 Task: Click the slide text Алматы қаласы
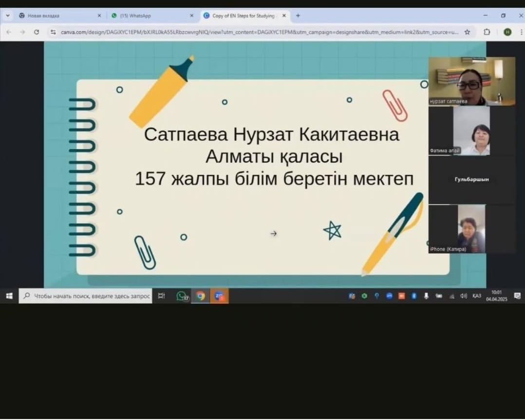(x=274, y=157)
